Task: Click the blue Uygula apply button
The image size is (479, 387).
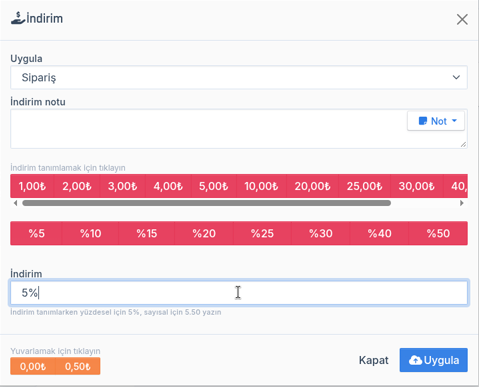Action: 434,360
